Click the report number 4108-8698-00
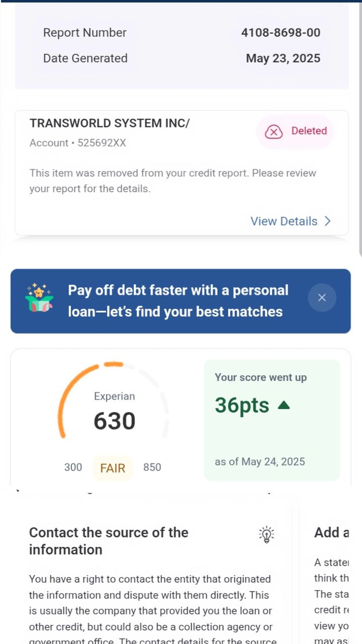362x644 pixels. coord(281,33)
